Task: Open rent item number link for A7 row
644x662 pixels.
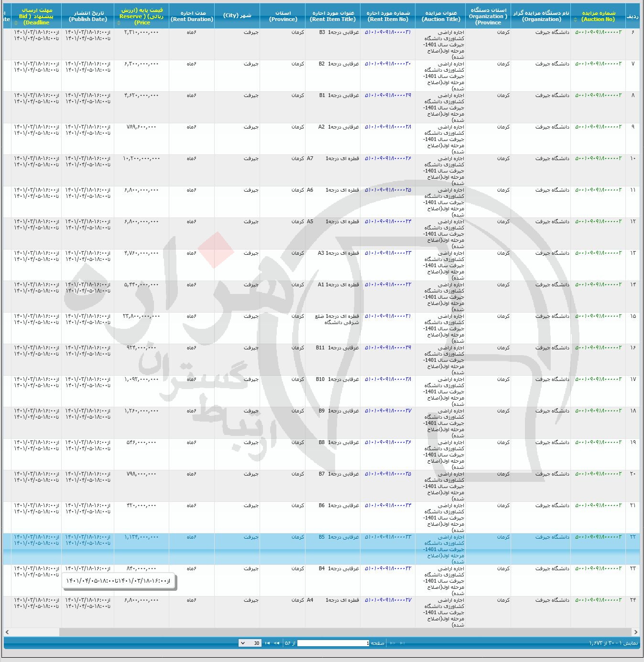Action: pos(388,158)
